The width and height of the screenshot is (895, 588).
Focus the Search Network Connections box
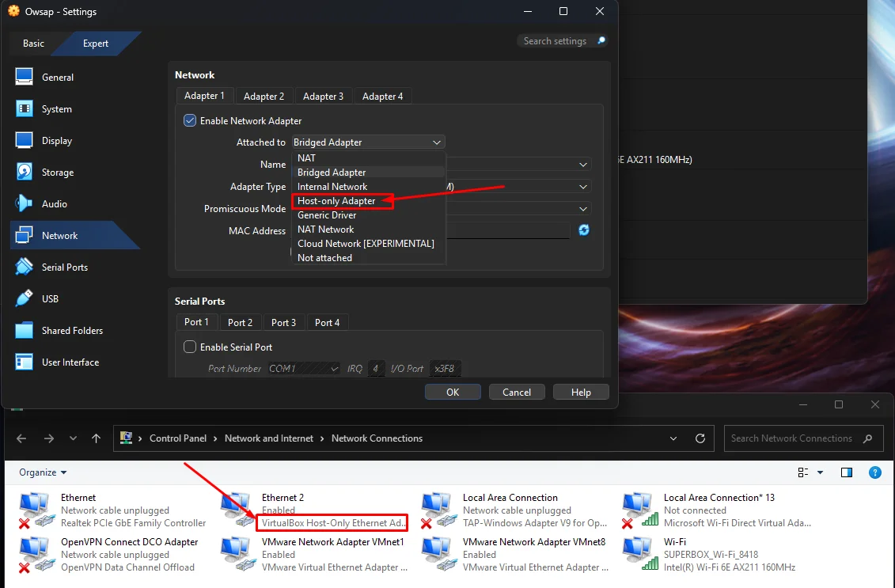803,438
